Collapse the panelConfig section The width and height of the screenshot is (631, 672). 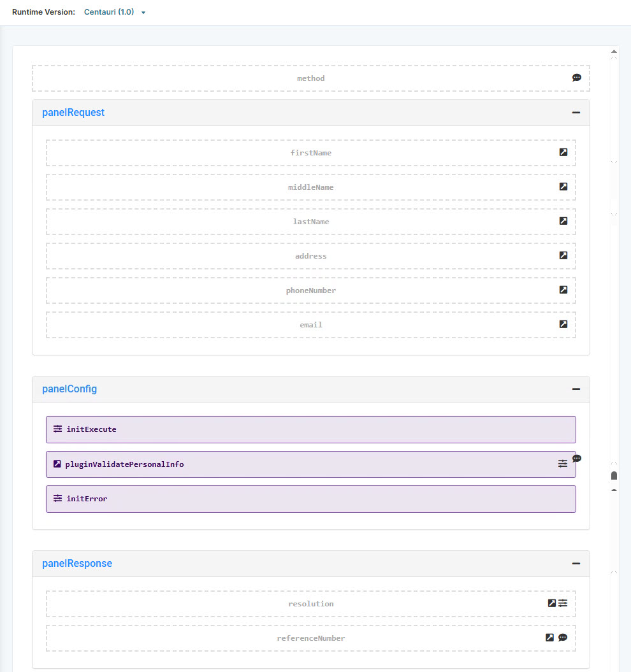pyautogui.click(x=576, y=389)
